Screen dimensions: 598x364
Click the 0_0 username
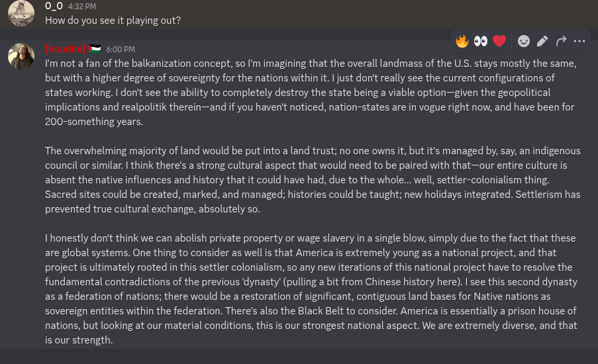click(54, 6)
